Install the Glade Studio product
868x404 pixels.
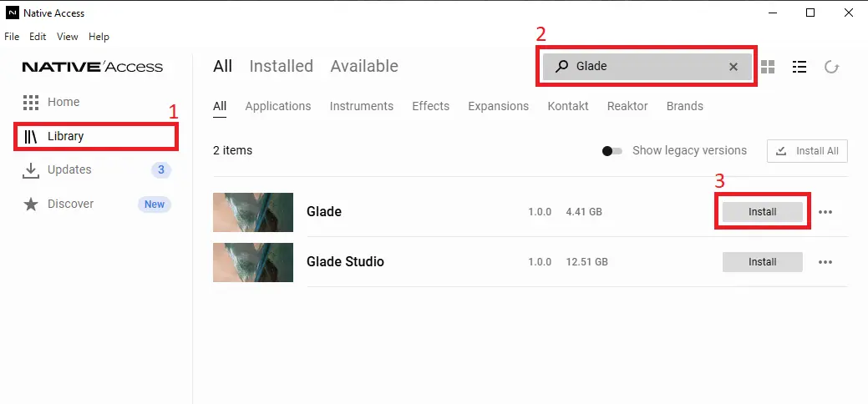point(762,262)
